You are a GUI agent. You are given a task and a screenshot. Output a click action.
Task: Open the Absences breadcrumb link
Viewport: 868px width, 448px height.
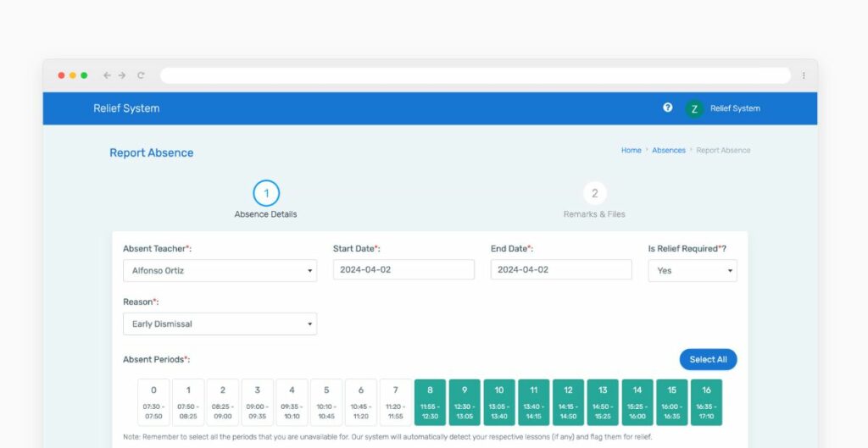[x=668, y=151]
